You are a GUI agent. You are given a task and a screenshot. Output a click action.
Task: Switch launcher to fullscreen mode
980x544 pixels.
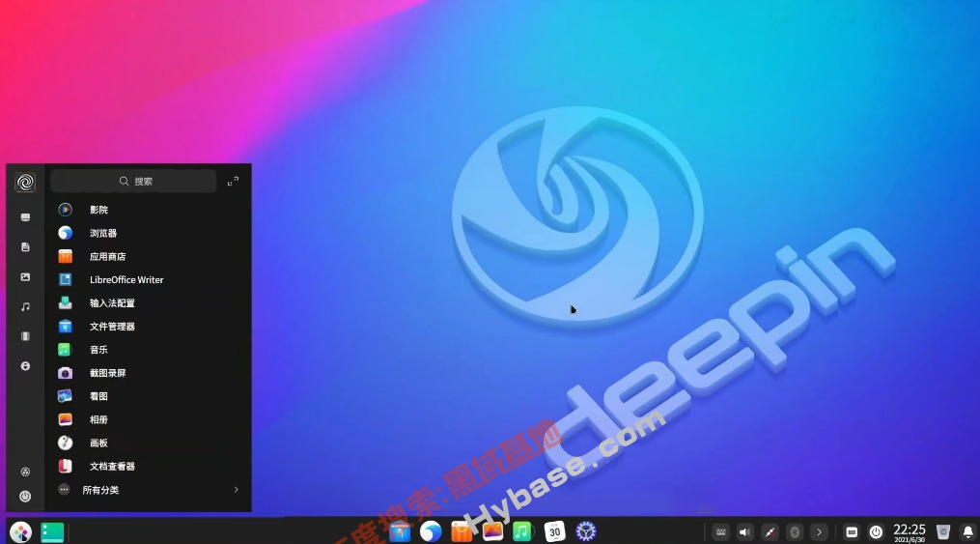click(233, 182)
